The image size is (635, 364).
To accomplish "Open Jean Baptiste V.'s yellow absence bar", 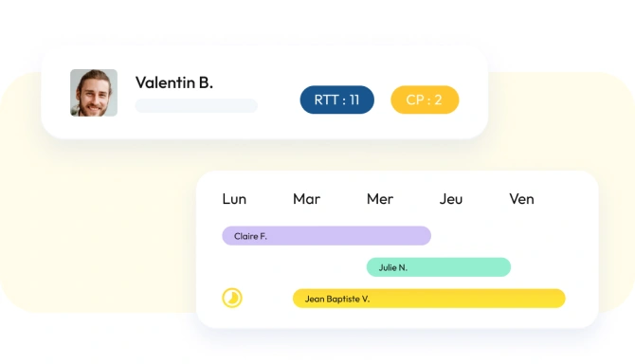I will click(x=429, y=299).
